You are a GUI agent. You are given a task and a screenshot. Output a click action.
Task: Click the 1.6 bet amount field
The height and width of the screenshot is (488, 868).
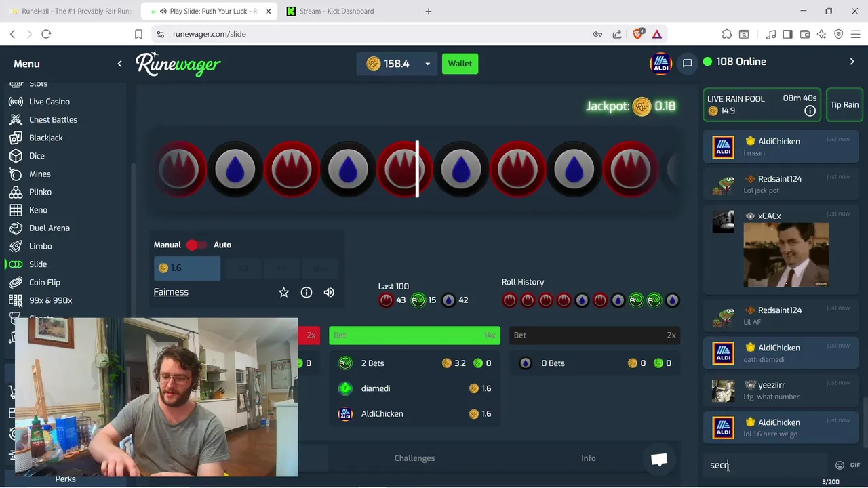point(187,268)
